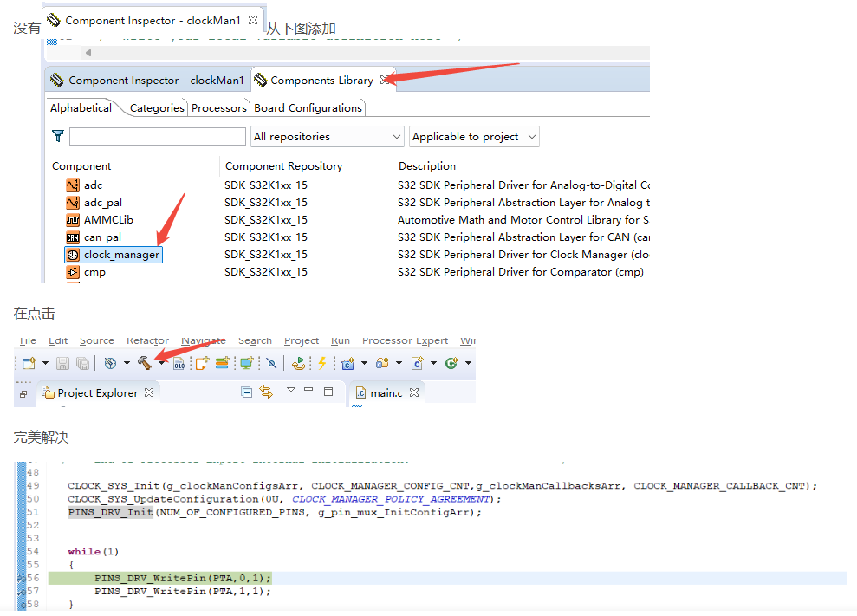Click the Save disk icon
857x616 pixels.
pos(63,363)
